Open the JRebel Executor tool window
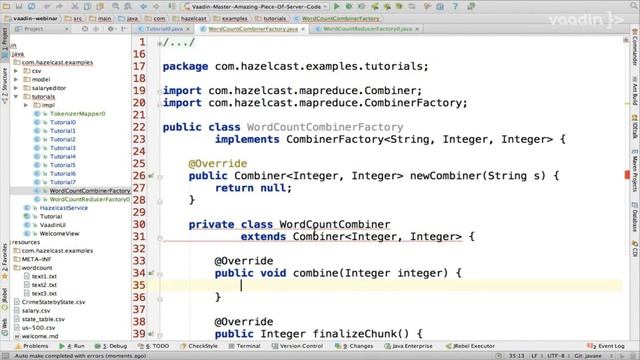The height and width of the screenshot is (360, 640). tap(470, 346)
